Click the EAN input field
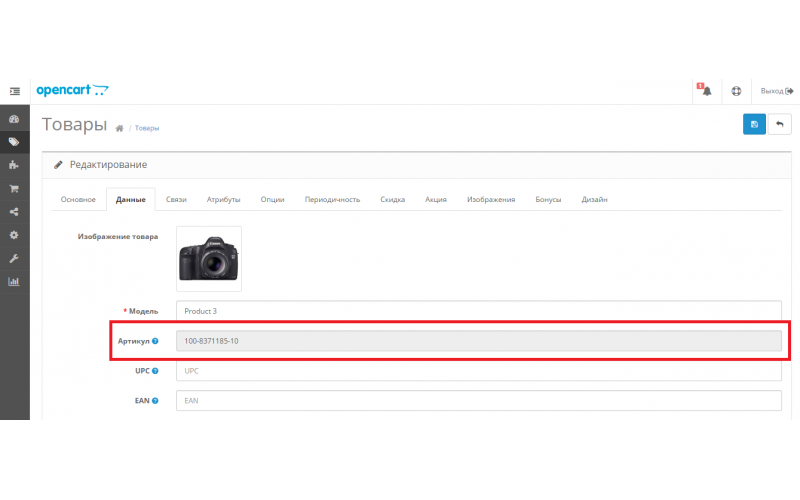This screenshot has width=800, height=500. pos(479,401)
